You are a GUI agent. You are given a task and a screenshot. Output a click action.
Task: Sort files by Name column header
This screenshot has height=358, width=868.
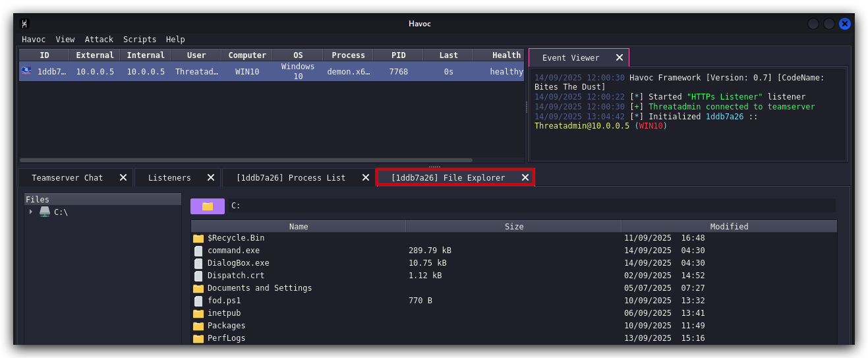(x=299, y=226)
